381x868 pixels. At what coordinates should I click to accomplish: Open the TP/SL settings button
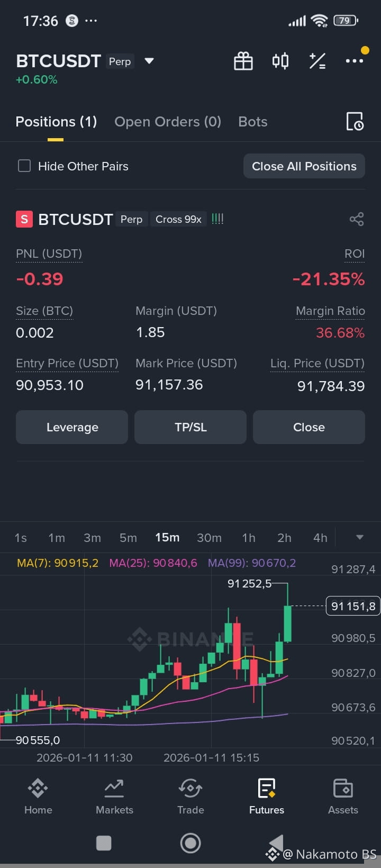(190, 427)
